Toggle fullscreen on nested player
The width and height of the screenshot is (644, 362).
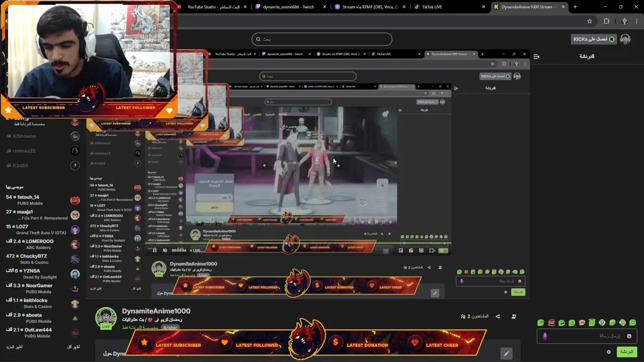point(431,250)
